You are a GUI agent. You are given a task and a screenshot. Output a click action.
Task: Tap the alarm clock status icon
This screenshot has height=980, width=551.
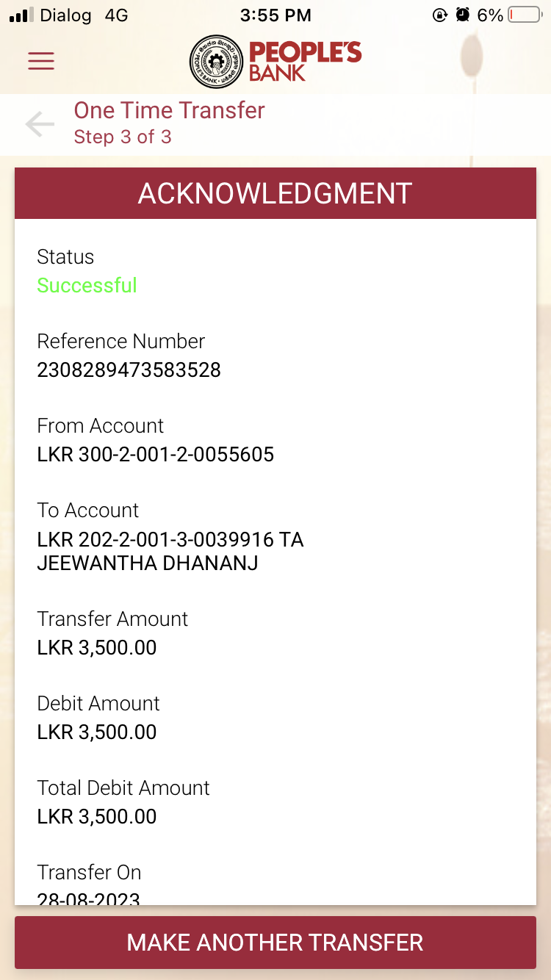[x=462, y=15]
